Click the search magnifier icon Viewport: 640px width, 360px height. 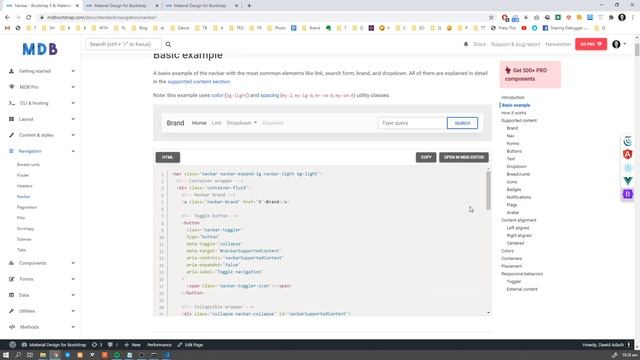coord(168,44)
